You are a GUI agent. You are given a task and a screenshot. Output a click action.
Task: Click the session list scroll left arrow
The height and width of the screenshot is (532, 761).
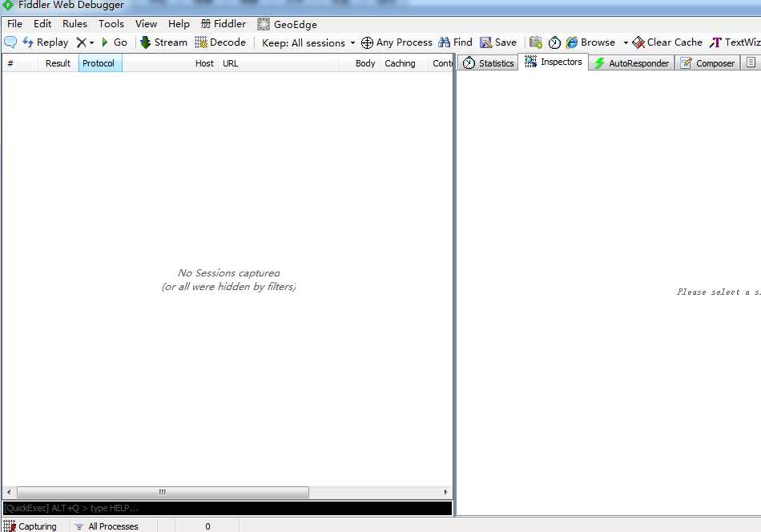9,492
